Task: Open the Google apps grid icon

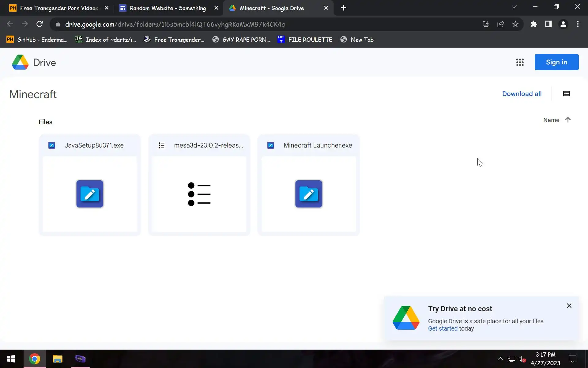Action: 520,62
